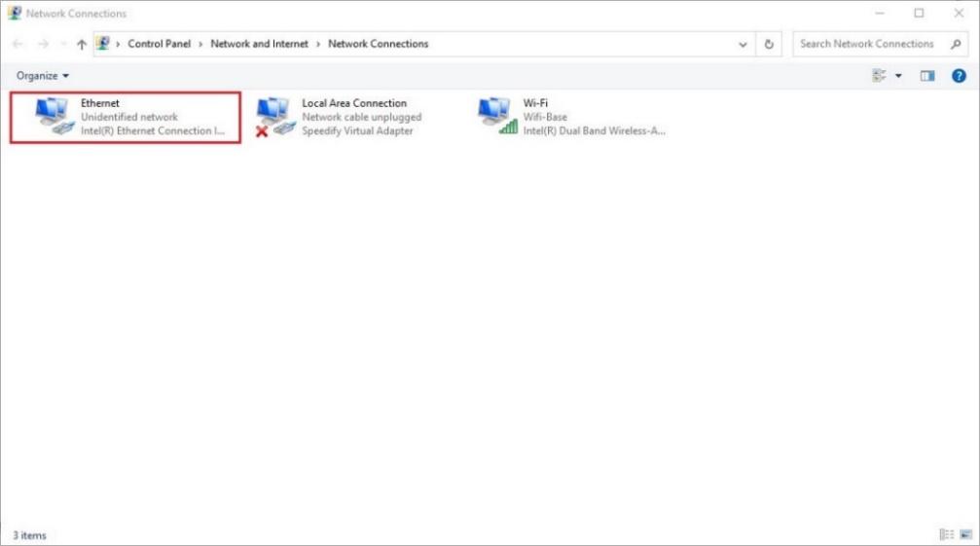Click the Wi-Fi connection name label

[535, 103]
